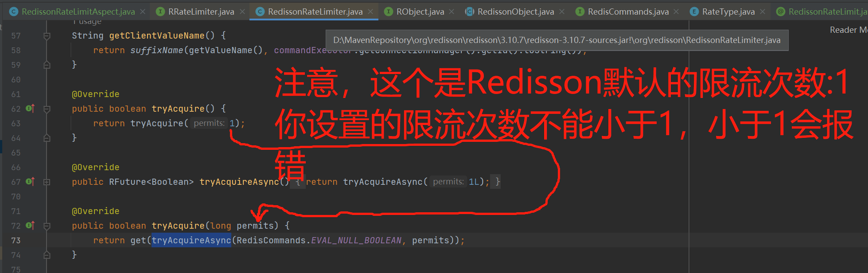Click the RedisCommands reference on line 73
Image resolution: width=868 pixels, height=273 pixels.
(x=271, y=240)
